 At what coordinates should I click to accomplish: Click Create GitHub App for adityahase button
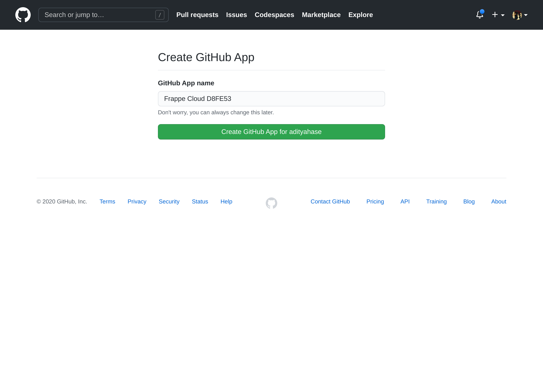[x=271, y=132]
